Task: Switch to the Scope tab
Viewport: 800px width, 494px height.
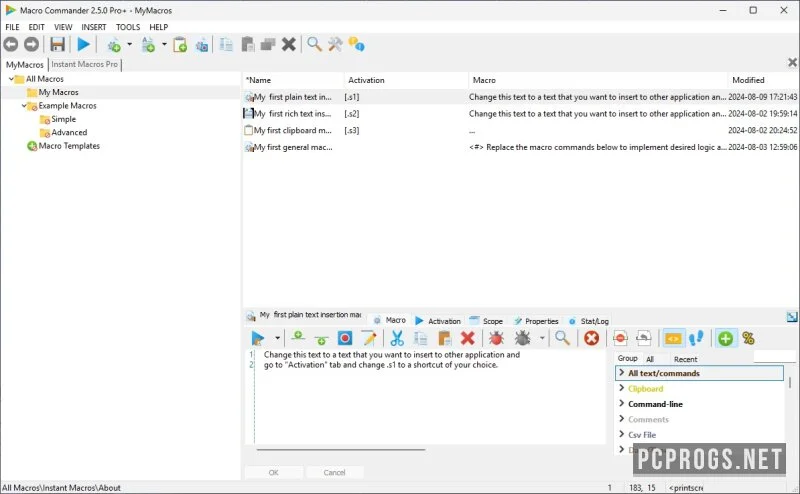Action: 487,321
